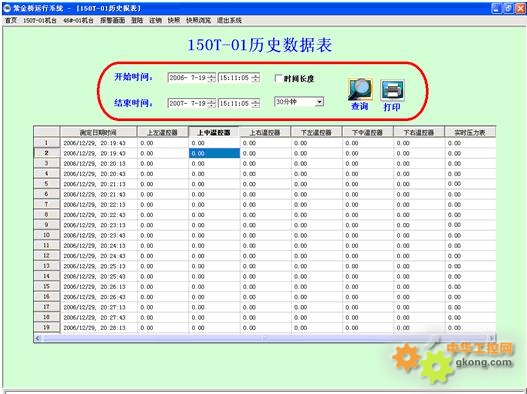The width and height of the screenshot is (527, 394).
Task: Click the 打印 printer icon
Action: 392,90
